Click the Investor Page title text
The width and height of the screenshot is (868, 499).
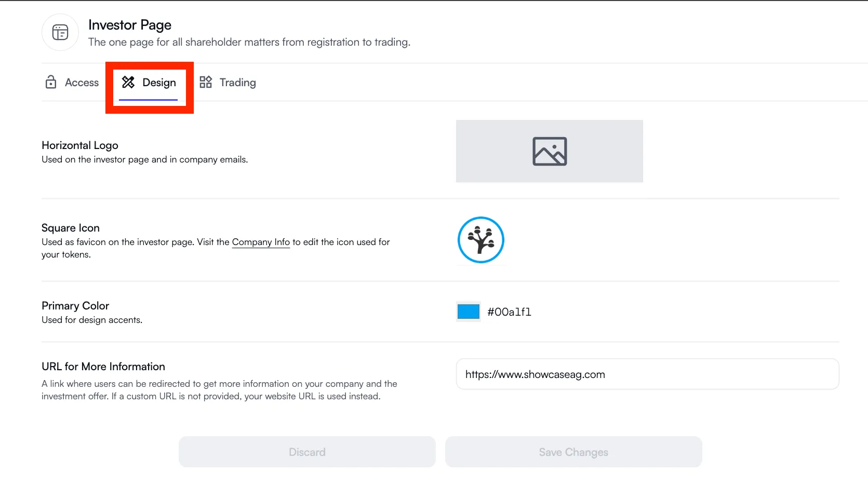(130, 25)
